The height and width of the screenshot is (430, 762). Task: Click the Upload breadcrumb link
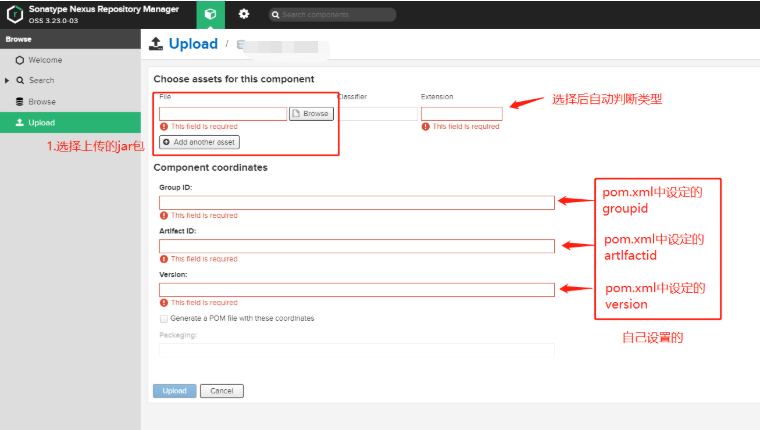click(193, 44)
